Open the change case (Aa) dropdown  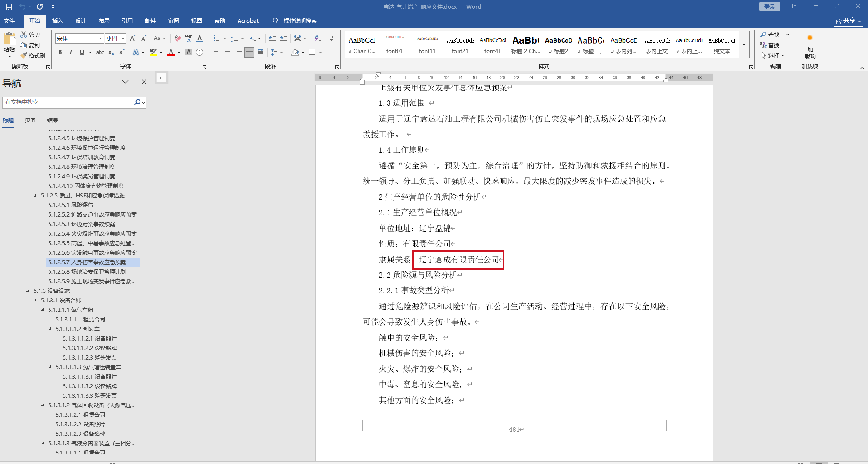click(160, 39)
